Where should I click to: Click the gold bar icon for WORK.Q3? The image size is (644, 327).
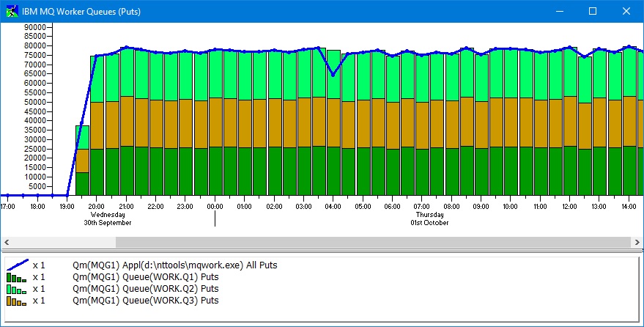coord(16,301)
